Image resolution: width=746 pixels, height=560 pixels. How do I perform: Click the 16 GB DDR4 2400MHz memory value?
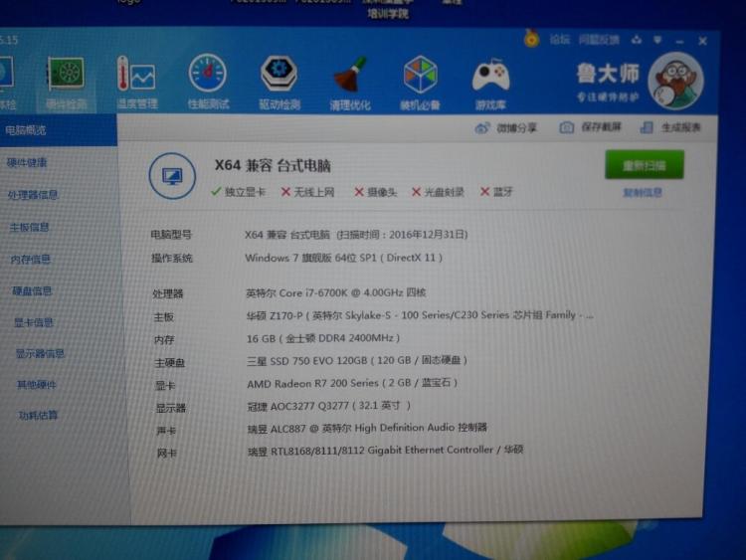(323, 338)
